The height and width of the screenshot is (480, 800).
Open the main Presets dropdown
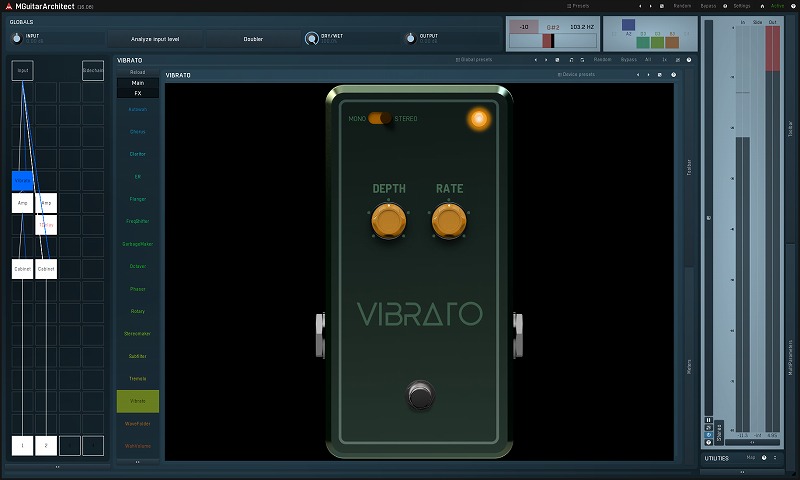click(x=579, y=5)
